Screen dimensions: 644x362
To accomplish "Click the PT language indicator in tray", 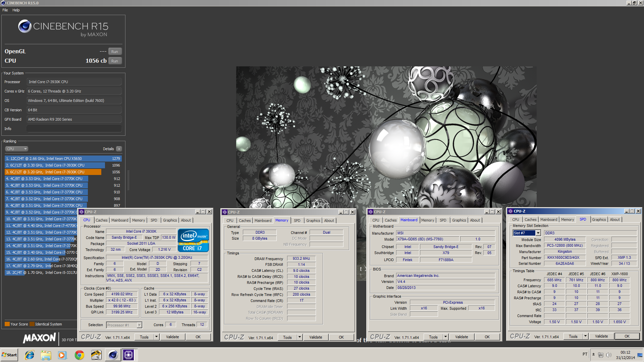I will click(585, 355).
